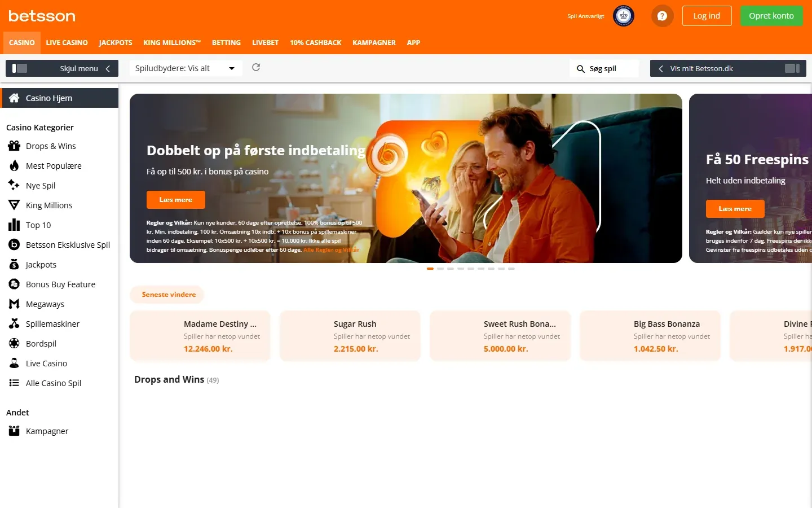812x508 pixels.
Task: Click the magnifying glass search icon
Action: point(580,69)
